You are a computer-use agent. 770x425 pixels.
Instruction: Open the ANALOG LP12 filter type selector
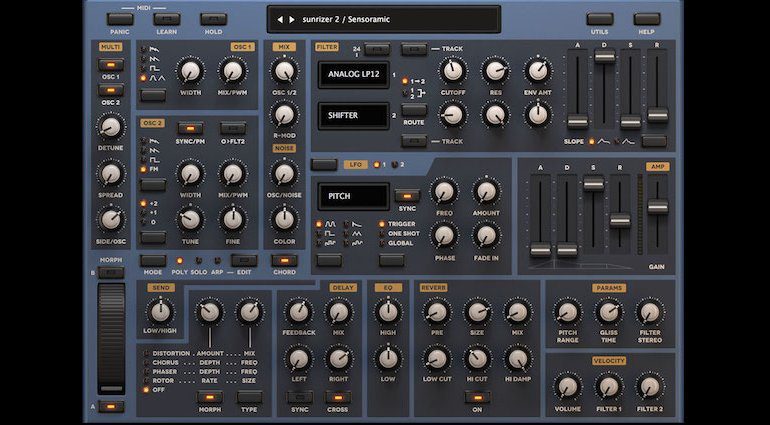click(x=352, y=73)
